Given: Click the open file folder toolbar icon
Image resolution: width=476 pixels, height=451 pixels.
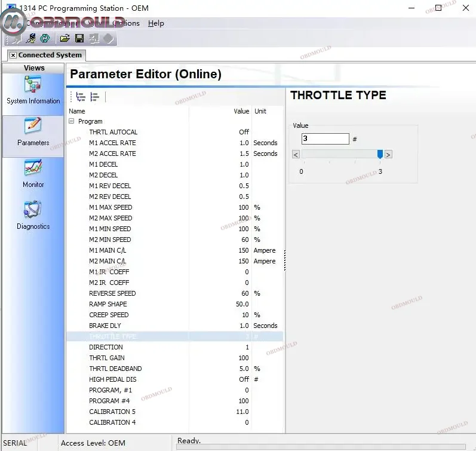Looking at the screenshot, I should [x=64, y=39].
